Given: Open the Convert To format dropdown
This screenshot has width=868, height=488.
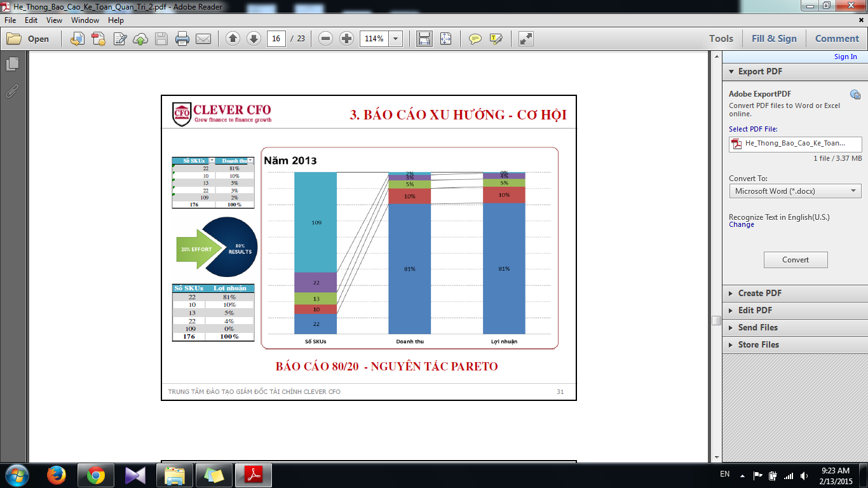Looking at the screenshot, I should pos(795,191).
